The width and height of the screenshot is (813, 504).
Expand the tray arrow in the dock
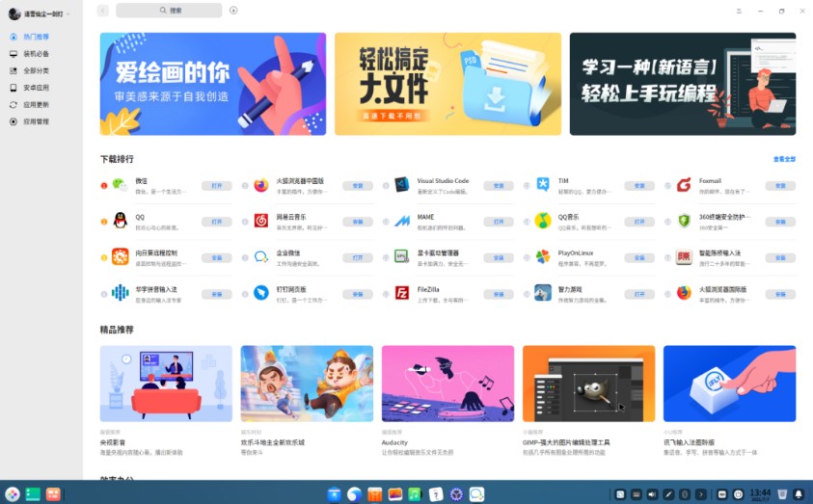pos(700,494)
